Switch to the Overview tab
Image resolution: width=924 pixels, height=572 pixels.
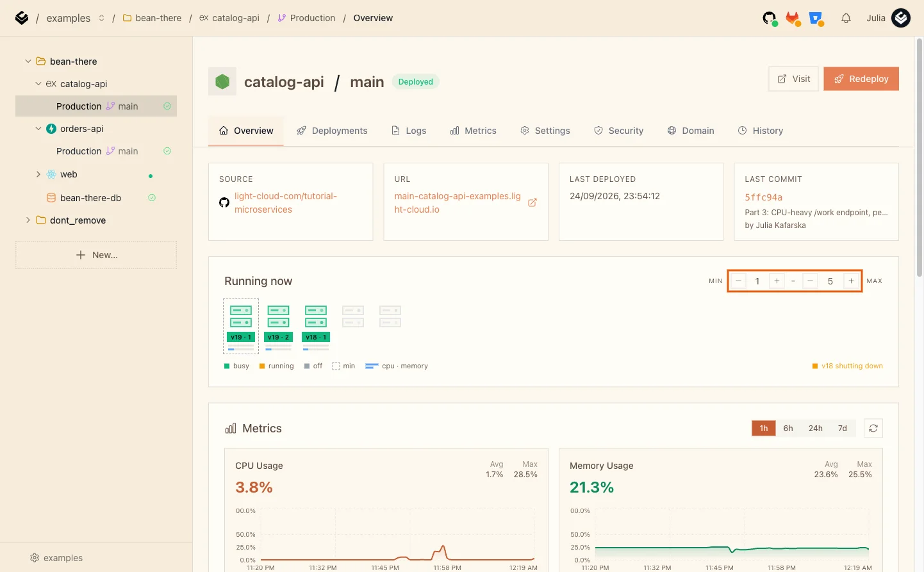(246, 131)
